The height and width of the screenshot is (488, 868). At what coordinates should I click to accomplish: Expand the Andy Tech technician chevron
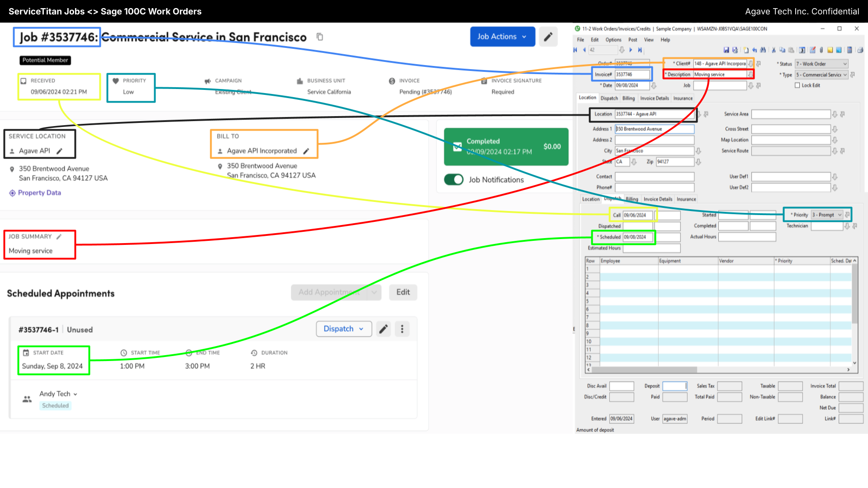(x=75, y=394)
